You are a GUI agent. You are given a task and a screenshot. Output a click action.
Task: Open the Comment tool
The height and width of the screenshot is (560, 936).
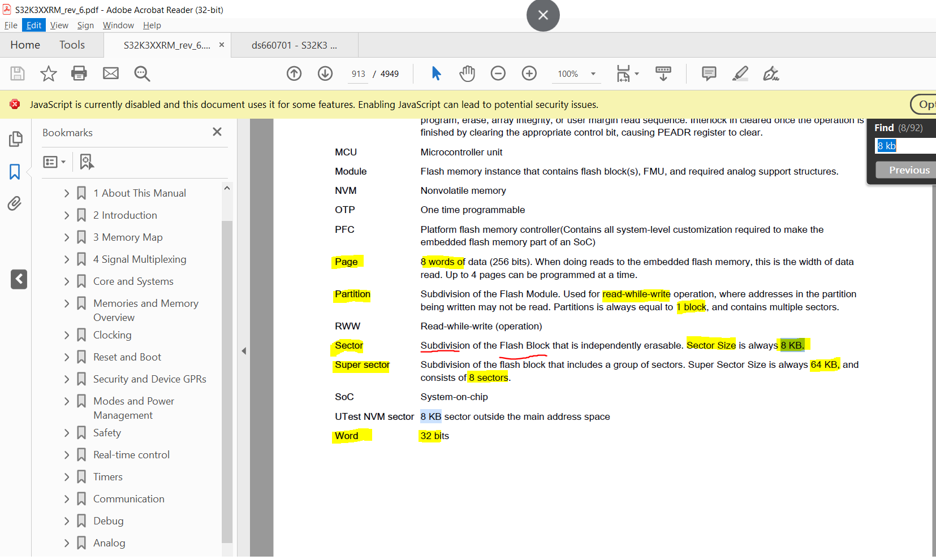pos(709,73)
